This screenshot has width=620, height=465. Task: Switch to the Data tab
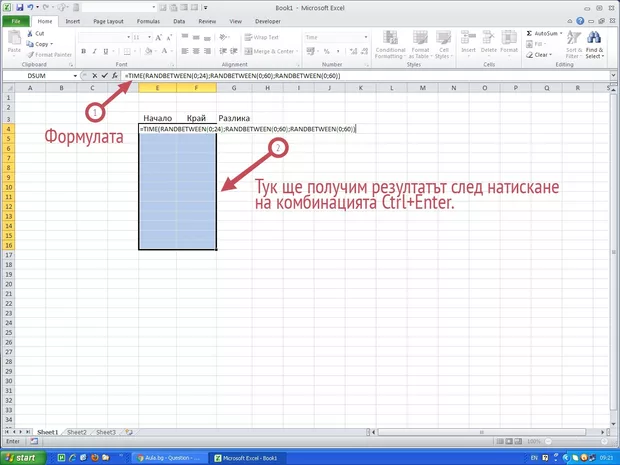coord(179,21)
